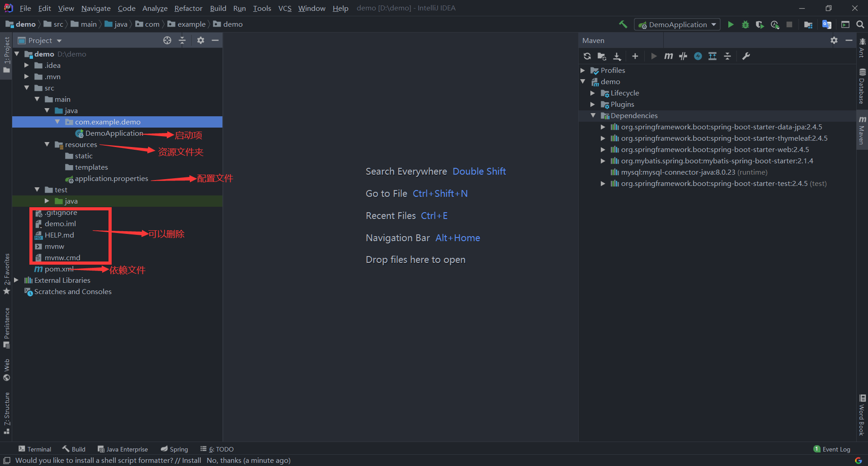The height and width of the screenshot is (466, 868).
Task: Click the locate/select opened file target icon
Action: click(167, 40)
